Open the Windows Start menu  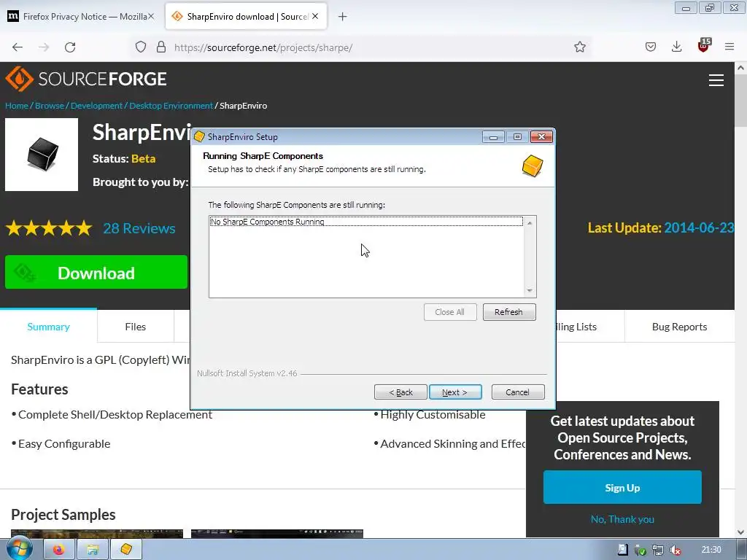[19, 550]
